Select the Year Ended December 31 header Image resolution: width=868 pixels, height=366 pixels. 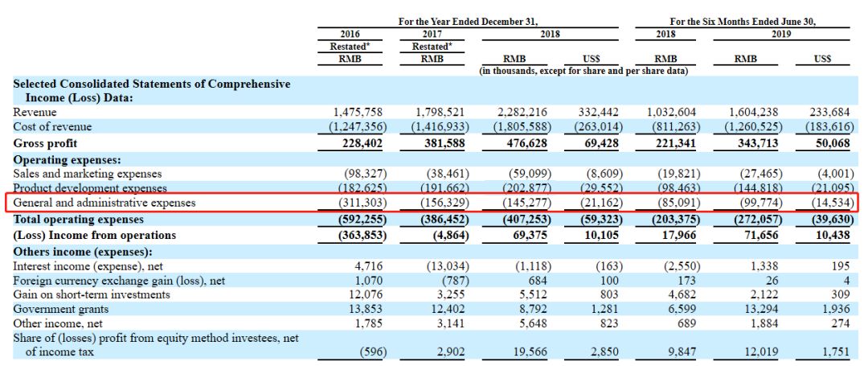point(468,22)
